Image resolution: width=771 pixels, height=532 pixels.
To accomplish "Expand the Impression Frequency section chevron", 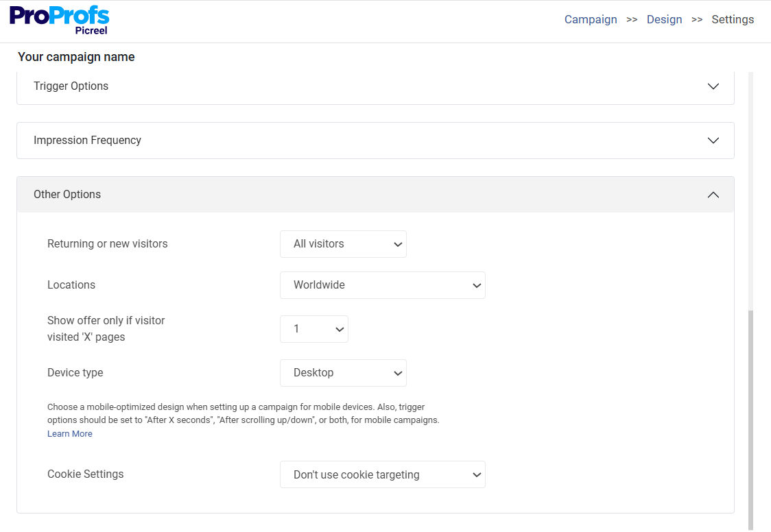I will 713,141.
